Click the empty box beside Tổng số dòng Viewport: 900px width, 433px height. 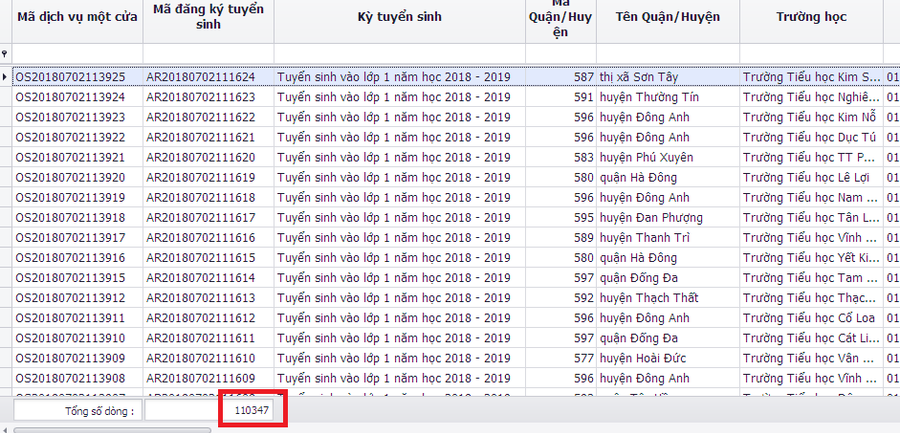pos(182,410)
